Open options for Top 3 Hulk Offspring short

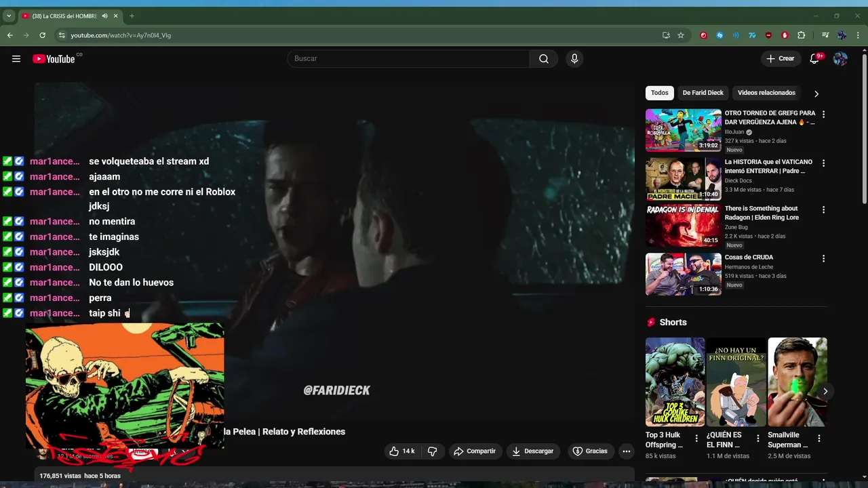pos(696,439)
